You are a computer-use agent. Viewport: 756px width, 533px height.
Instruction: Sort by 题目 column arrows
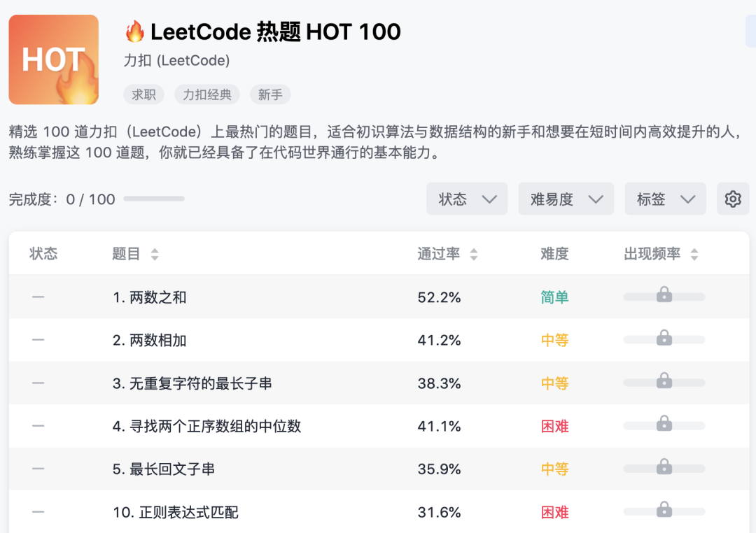(x=155, y=255)
